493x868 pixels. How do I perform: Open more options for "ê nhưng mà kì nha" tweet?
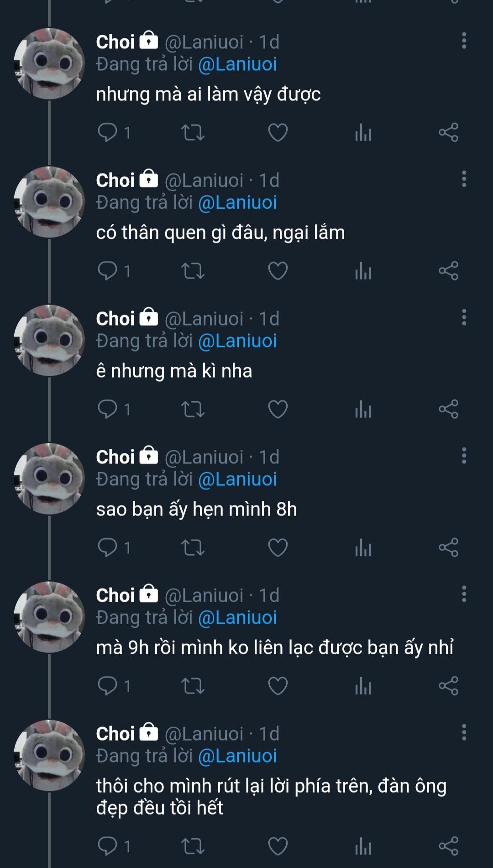(x=464, y=317)
